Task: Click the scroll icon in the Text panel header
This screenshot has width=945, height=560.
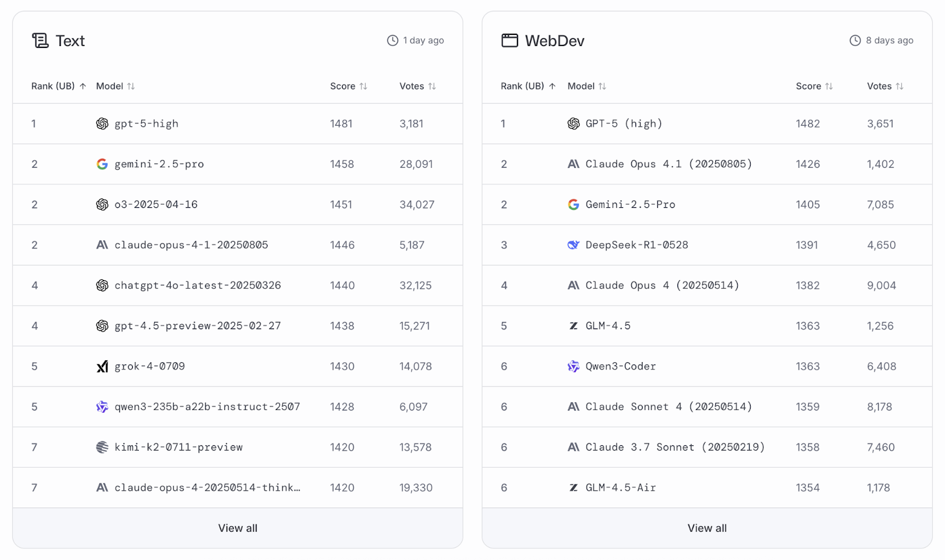Action: pos(39,40)
